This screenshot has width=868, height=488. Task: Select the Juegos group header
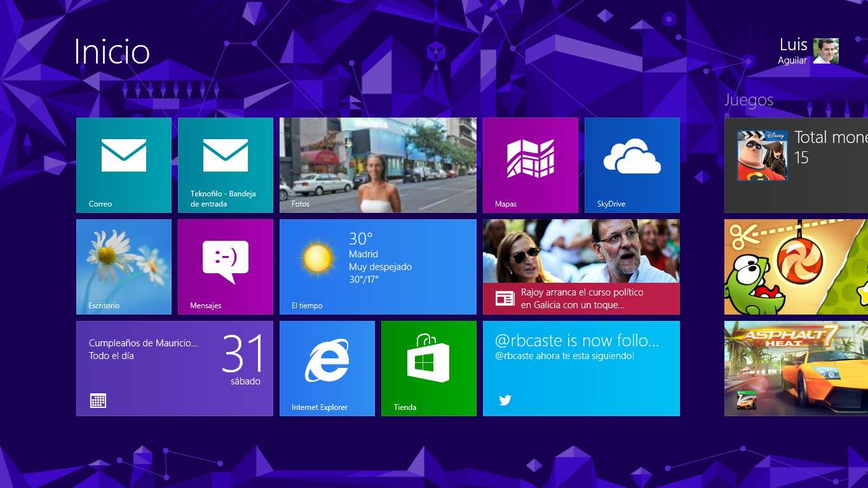tap(749, 100)
